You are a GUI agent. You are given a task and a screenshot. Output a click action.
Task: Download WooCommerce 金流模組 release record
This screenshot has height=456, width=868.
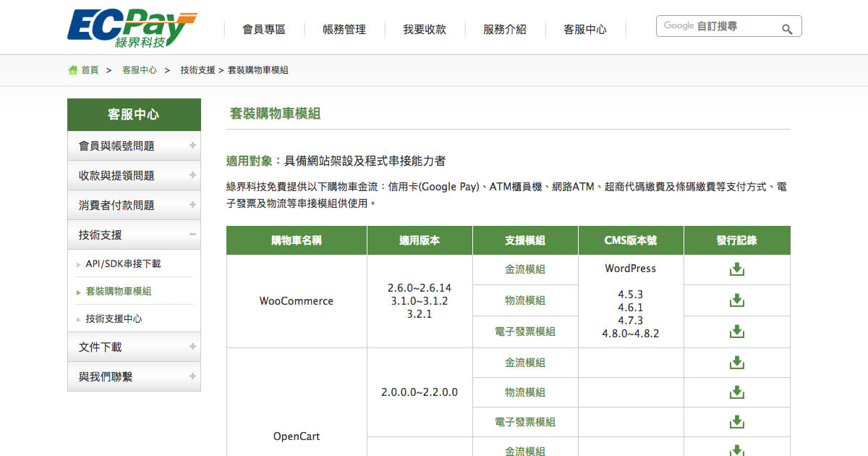click(736, 269)
